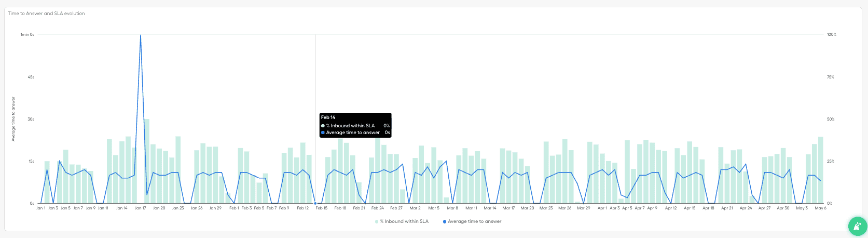Click the 'Mar 23' x-axis label
The image size is (868, 238).
(546, 208)
